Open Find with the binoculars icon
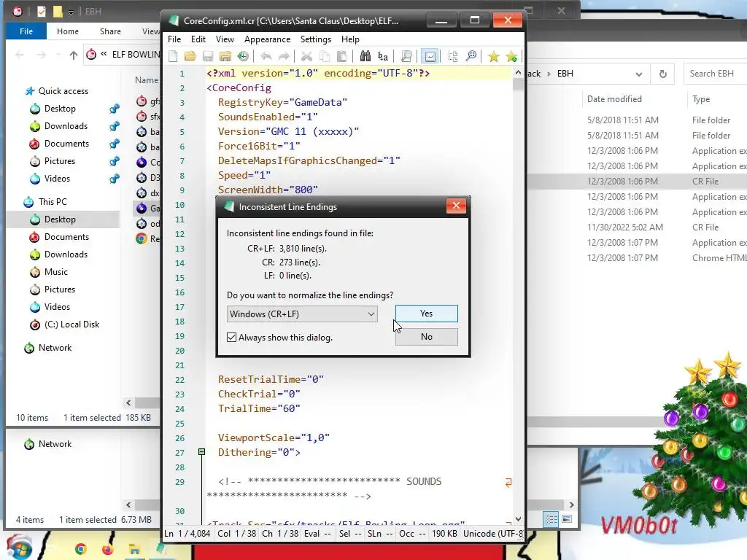The width and height of the screenshot is (747, 560). (365, 57)
